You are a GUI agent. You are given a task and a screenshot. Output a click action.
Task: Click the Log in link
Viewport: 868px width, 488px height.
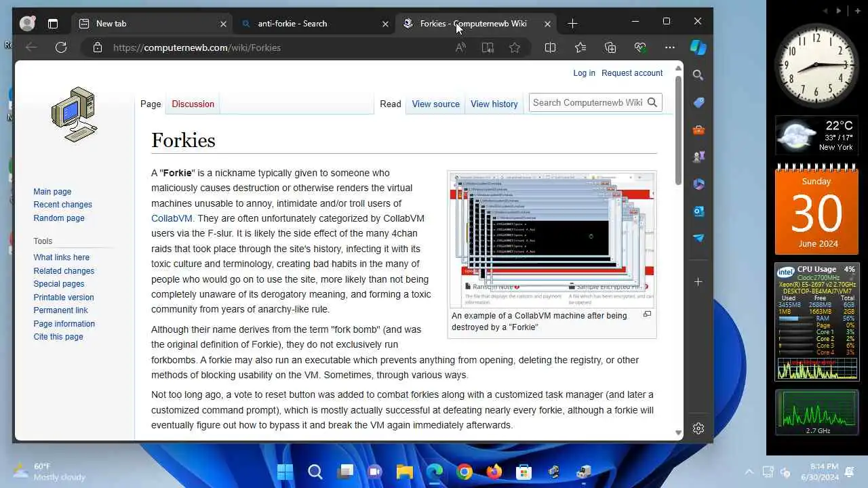pyautogui.click(x=584, y=73)
